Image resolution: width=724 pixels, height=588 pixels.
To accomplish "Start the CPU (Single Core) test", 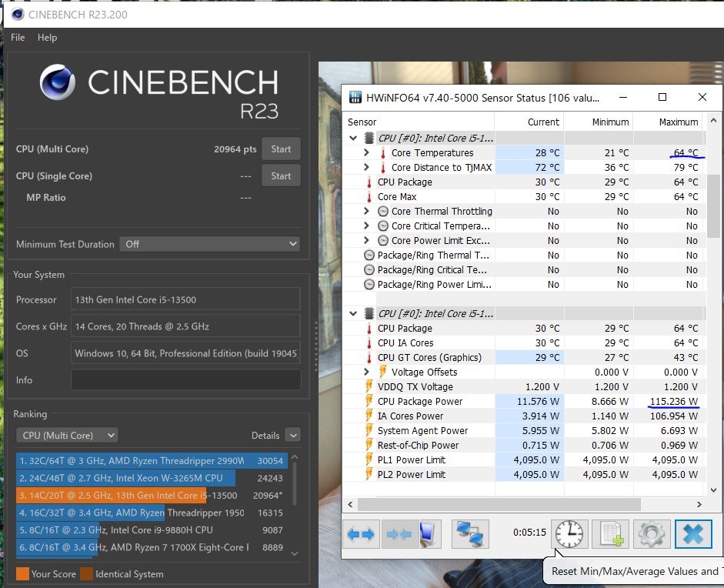I will coord(281,175).
